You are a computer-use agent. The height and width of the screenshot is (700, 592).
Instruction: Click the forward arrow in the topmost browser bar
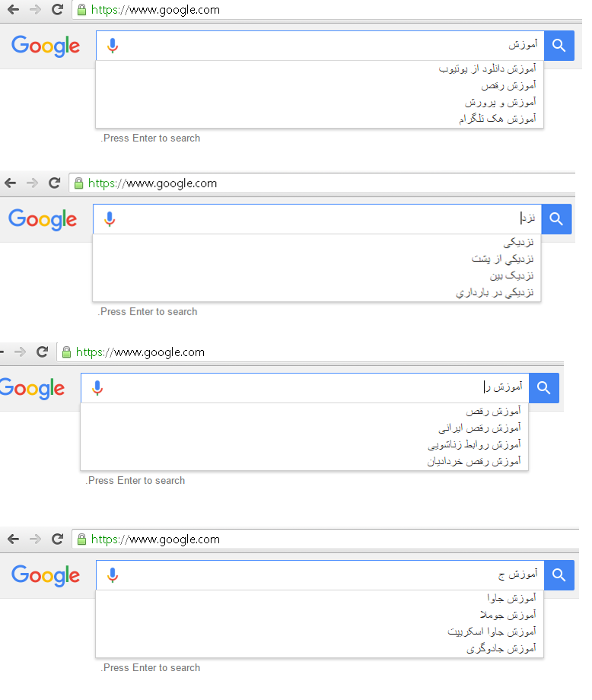coord(35,10)
